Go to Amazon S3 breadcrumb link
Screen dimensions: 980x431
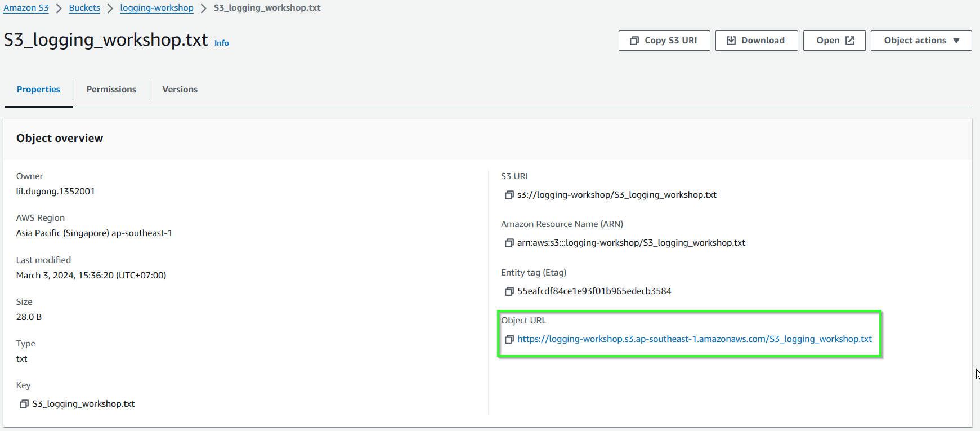point(26,8)
